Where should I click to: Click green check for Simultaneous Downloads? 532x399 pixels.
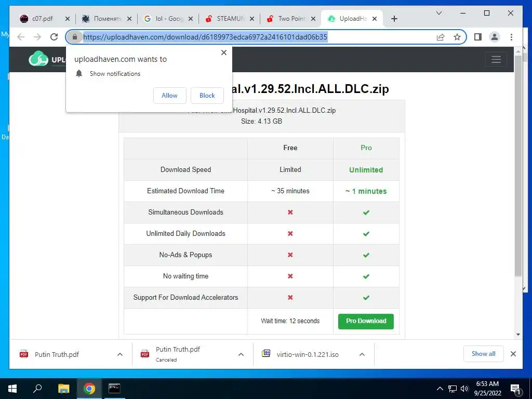pos(366,212)
